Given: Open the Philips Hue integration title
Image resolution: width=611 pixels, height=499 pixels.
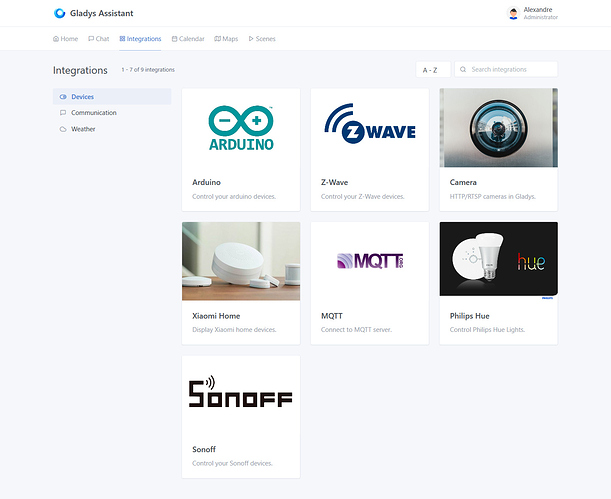Looking at the screenshot, I should [470, 316].
